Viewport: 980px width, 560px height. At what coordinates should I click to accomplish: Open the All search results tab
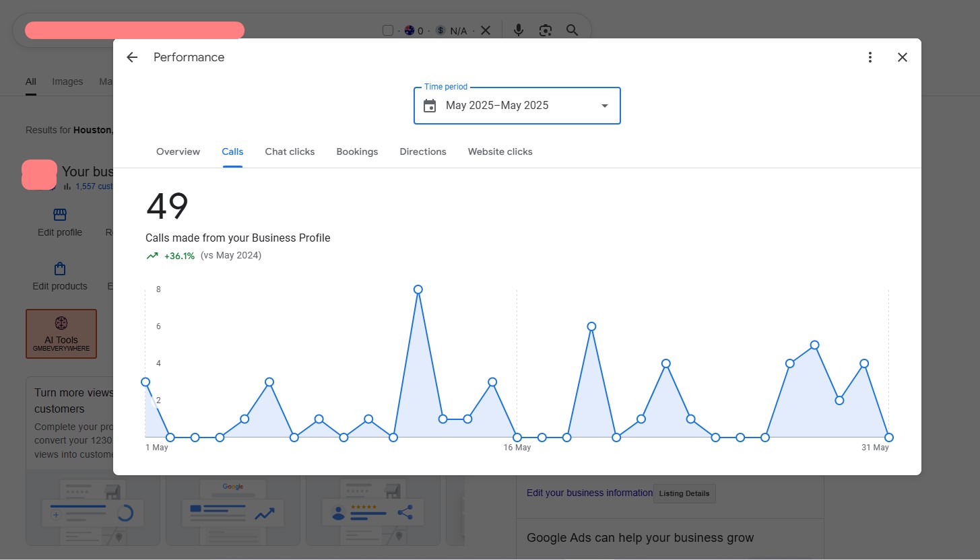click(x=31, y=81)
